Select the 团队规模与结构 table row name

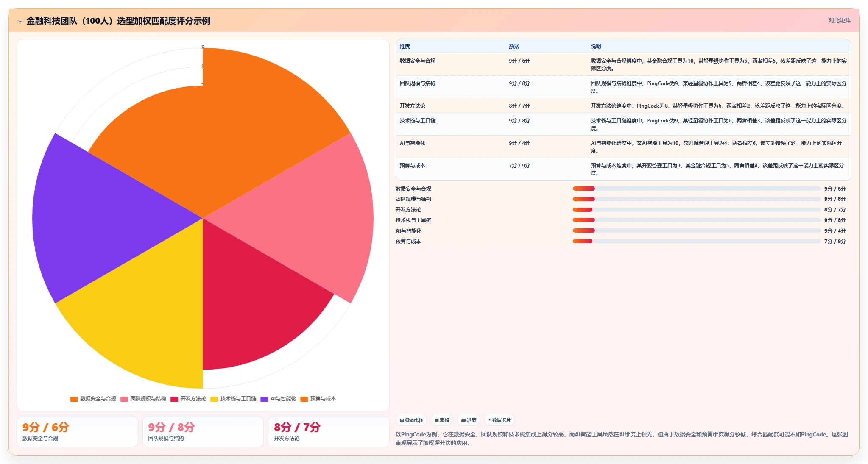pyautogui.click(x=417, y=83)
